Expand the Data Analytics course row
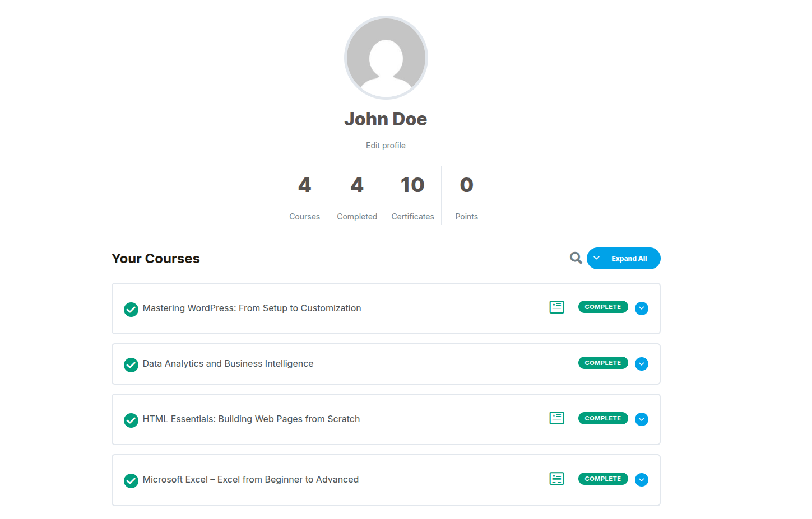Screen dimensions: 812x519 [642, 364]
